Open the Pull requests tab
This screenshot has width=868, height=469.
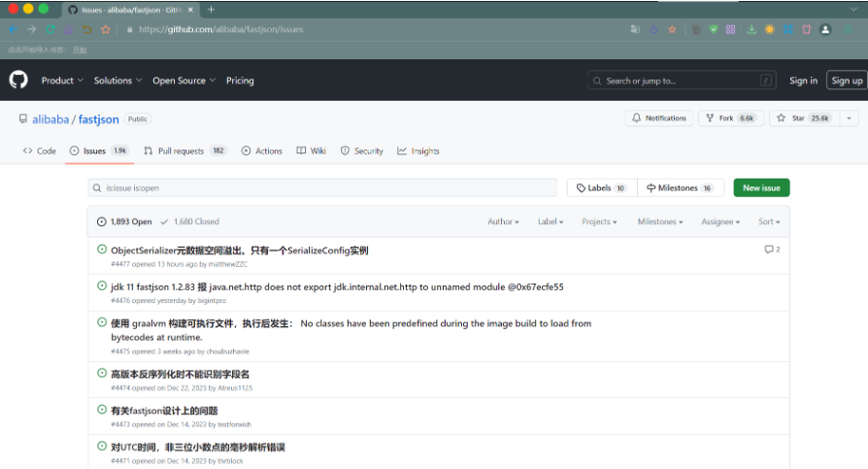tap(184, 151)
